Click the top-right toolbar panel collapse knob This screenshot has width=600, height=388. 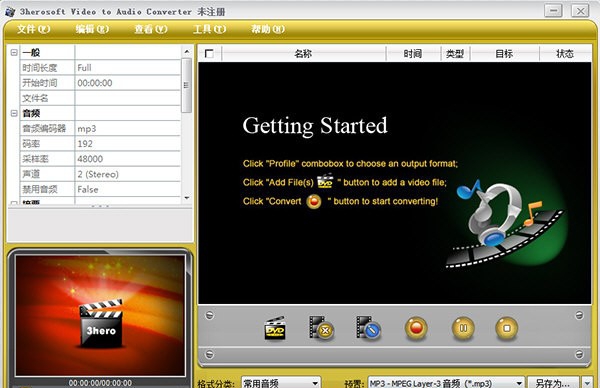[579, 315]
